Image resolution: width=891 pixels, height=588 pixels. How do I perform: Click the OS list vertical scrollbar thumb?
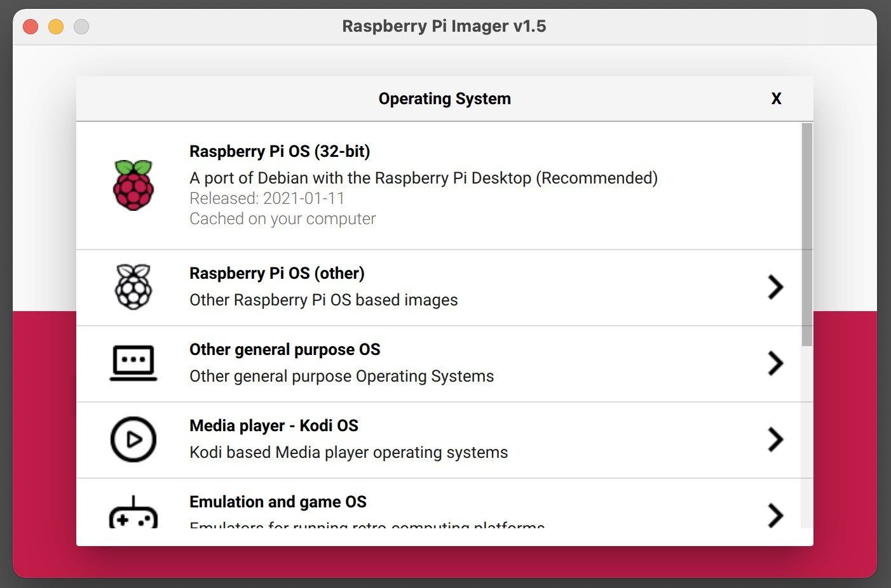click(807, 234)
